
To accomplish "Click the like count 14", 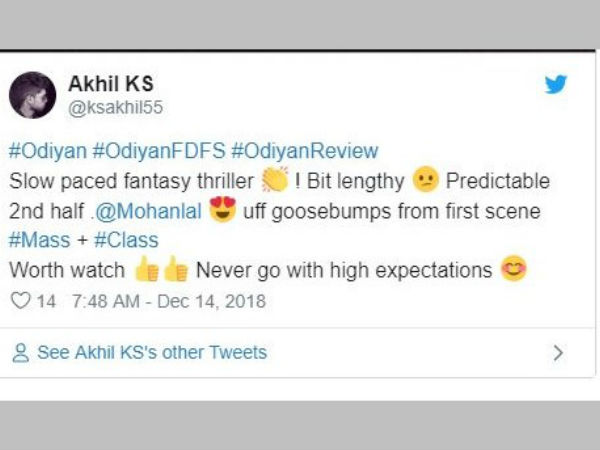I will coord(46,300).
